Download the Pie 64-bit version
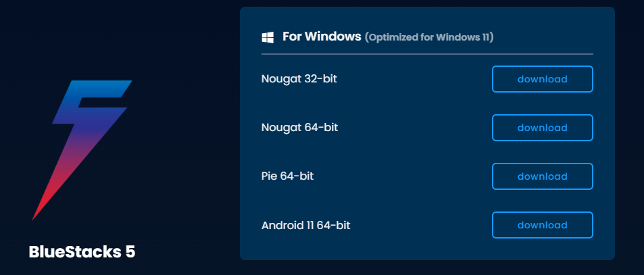The width and height of the screenshot is (644, 275). [x=542, y=176]
